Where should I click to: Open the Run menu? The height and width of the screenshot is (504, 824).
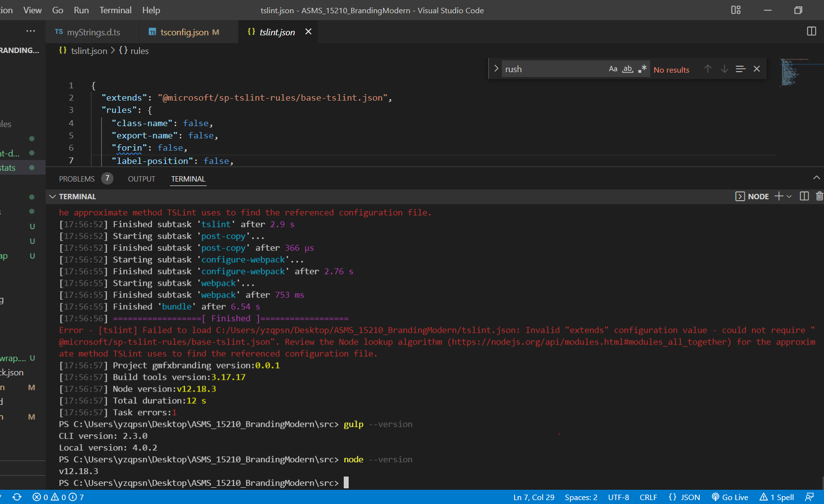click(x=81, y=10)
